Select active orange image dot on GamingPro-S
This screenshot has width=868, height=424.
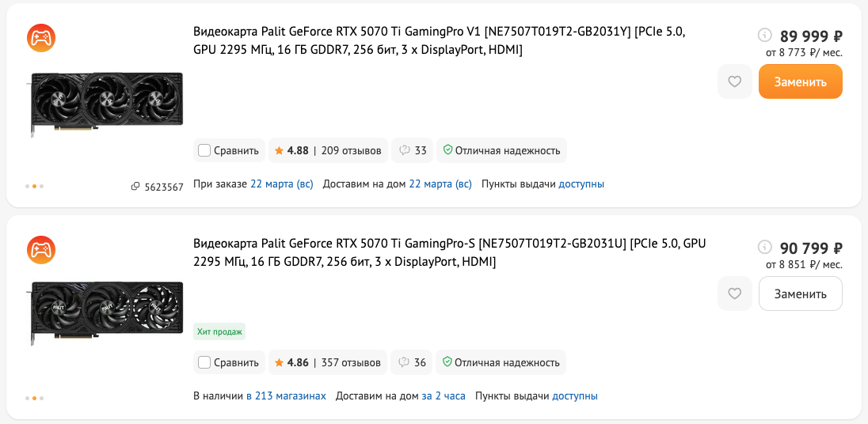[34, 398]
